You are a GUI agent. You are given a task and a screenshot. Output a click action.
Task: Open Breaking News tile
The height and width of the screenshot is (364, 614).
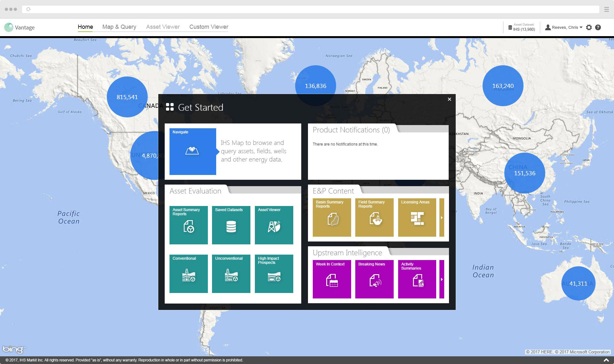[374, 279]
